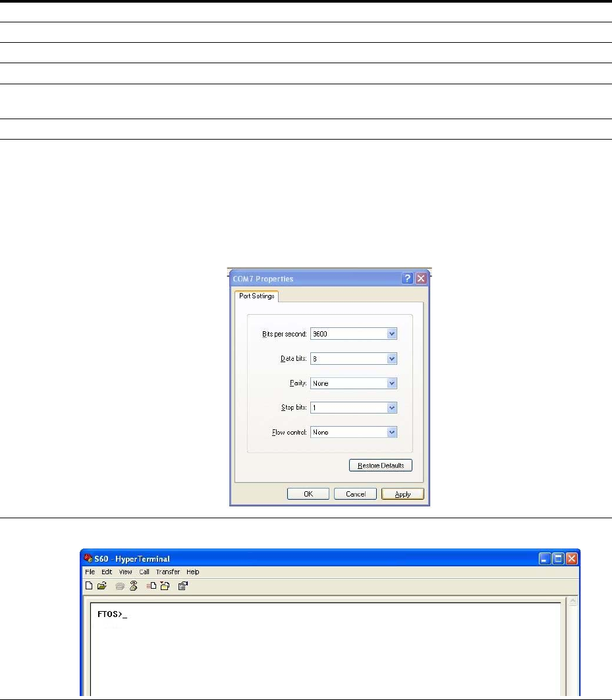Click the New connection icon in HyperTerminal toolbar
This screenshot has height=700, width=612.
[89, 585]
